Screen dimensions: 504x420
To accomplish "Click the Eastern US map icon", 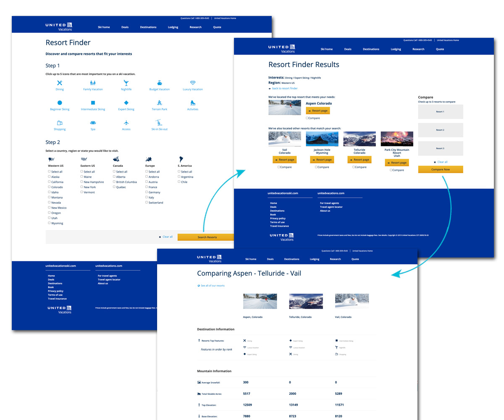I will (x=84, y=159).
